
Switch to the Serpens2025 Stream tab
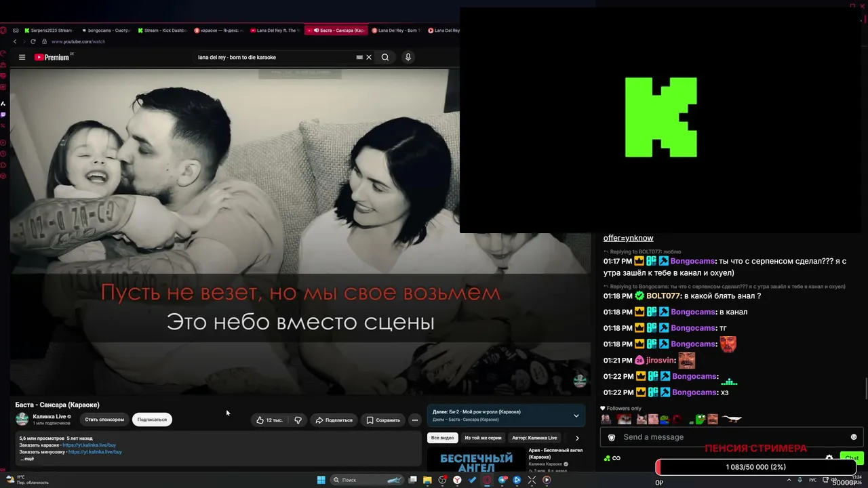pyautogui.click(x=47, y=30)
